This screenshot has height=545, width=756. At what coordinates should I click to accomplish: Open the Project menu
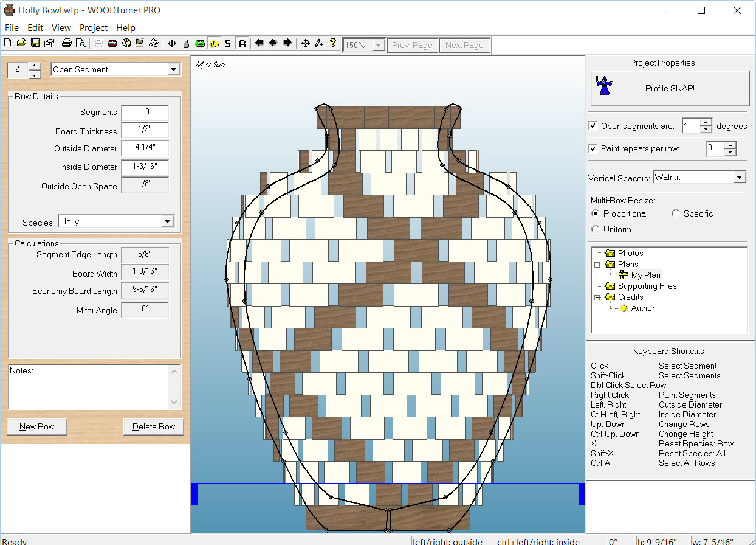[x=94, y=28]
